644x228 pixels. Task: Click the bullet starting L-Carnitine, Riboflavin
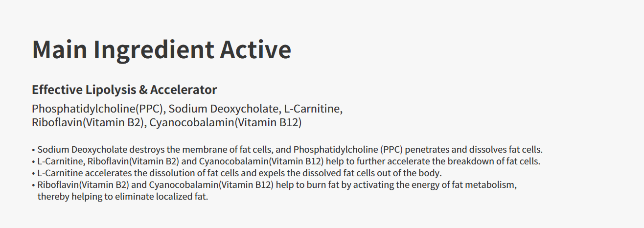coord(286,161)
